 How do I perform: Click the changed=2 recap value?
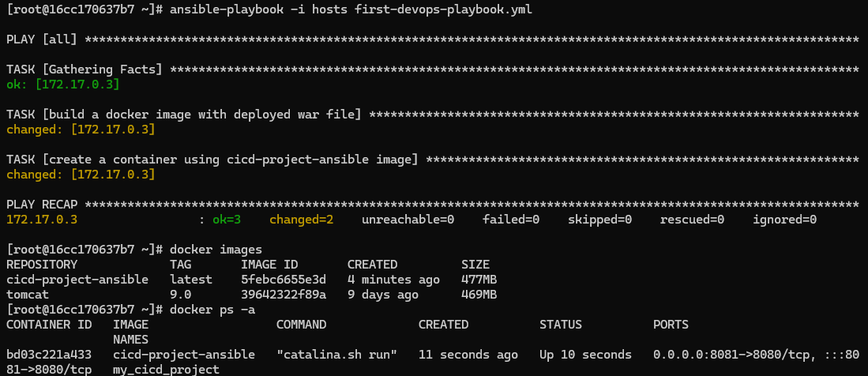click(301, 220)
